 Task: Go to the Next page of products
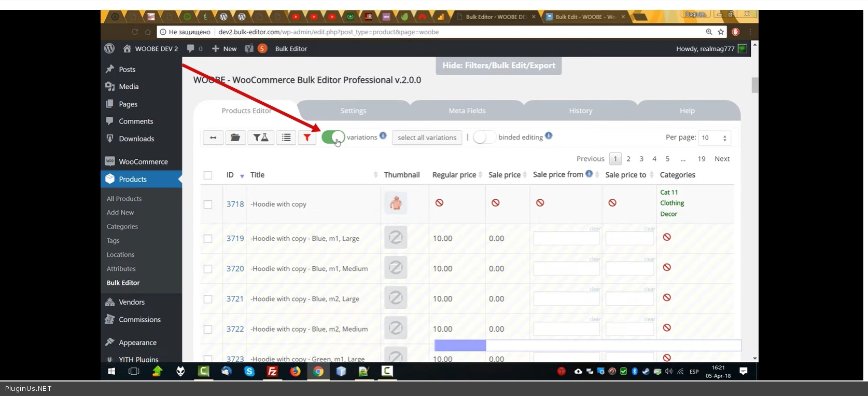click(x=722, y=159)
